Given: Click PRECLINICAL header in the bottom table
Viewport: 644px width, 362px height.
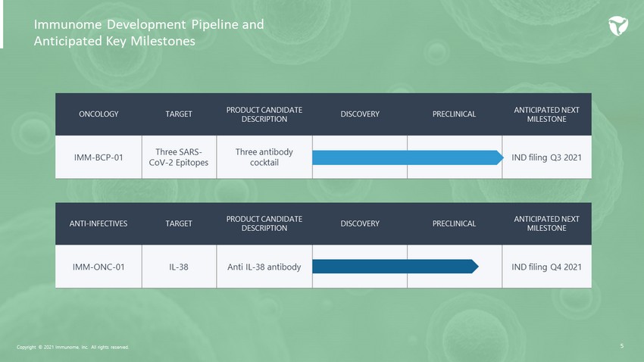Looking at the screenshot, I should pyautogui.click(x=454, y=223).
